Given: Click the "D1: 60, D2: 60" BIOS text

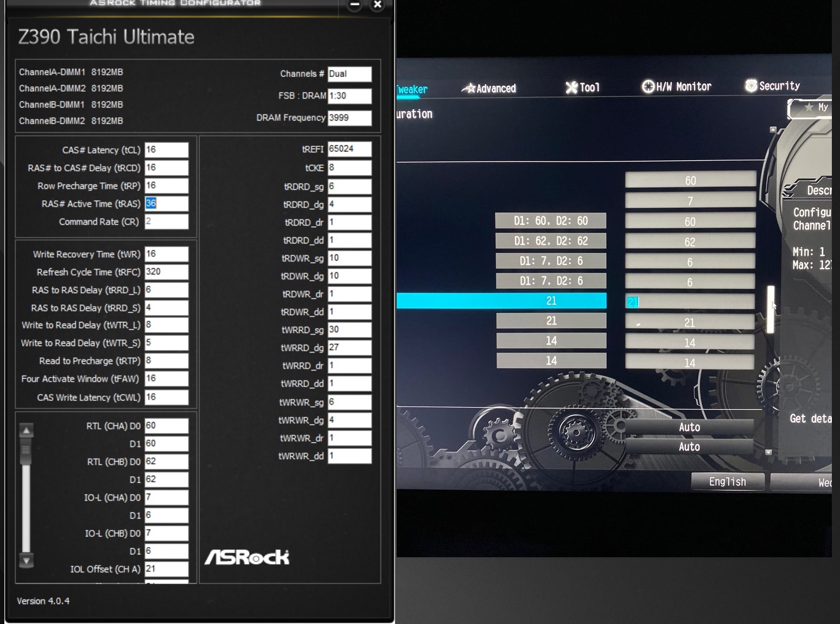Looking at the screenshot, I should (551, 221).
